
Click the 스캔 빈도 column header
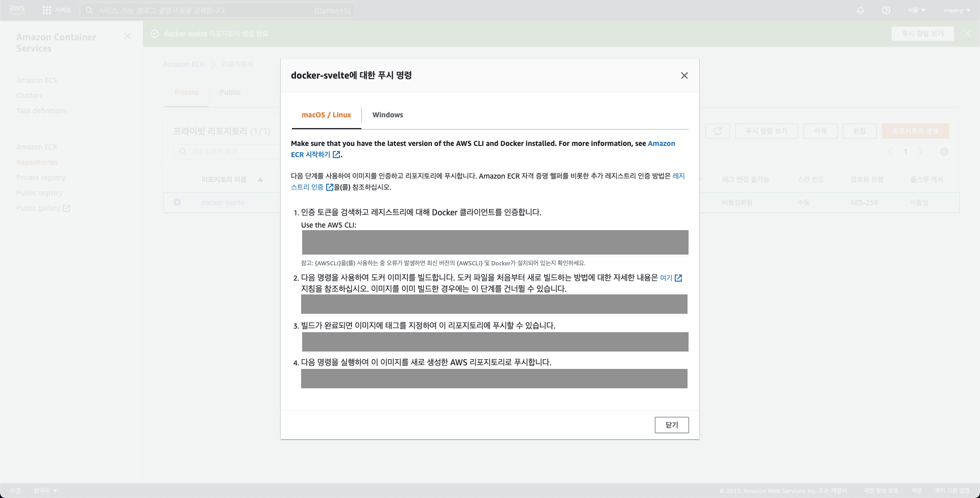tap(811, 180)
